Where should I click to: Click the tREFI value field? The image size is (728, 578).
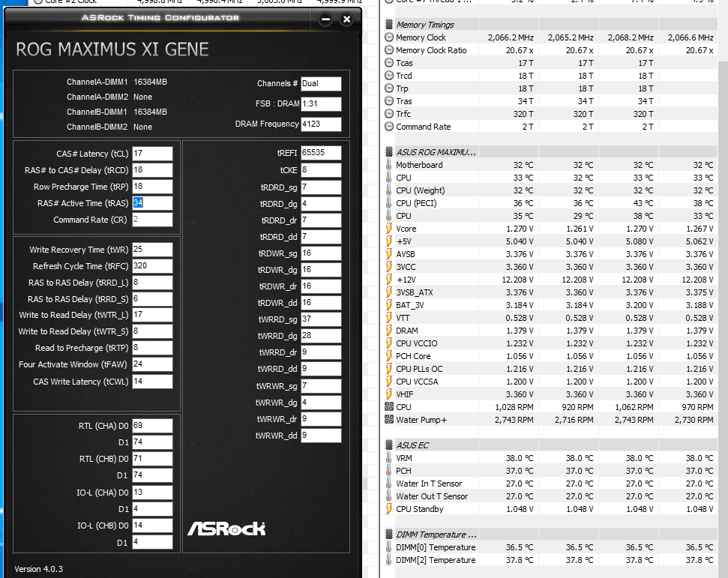pyautogui.click(x=321, y=153)
